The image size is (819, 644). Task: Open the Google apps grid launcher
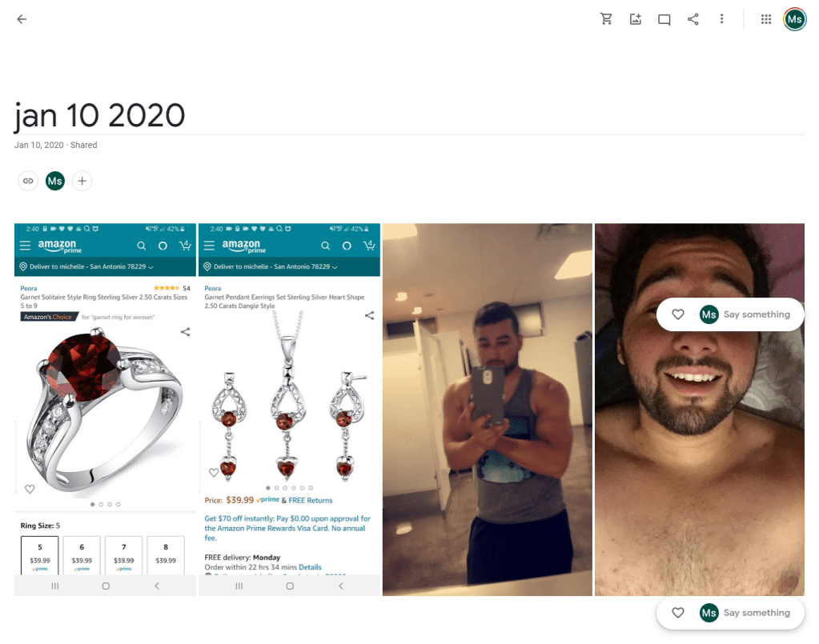tap(766, 19)
